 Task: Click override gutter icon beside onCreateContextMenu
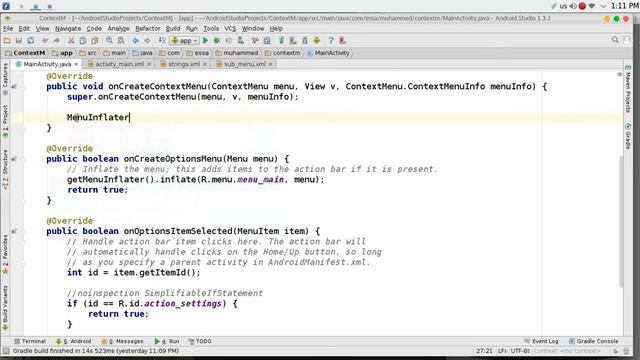coord(14,86)
